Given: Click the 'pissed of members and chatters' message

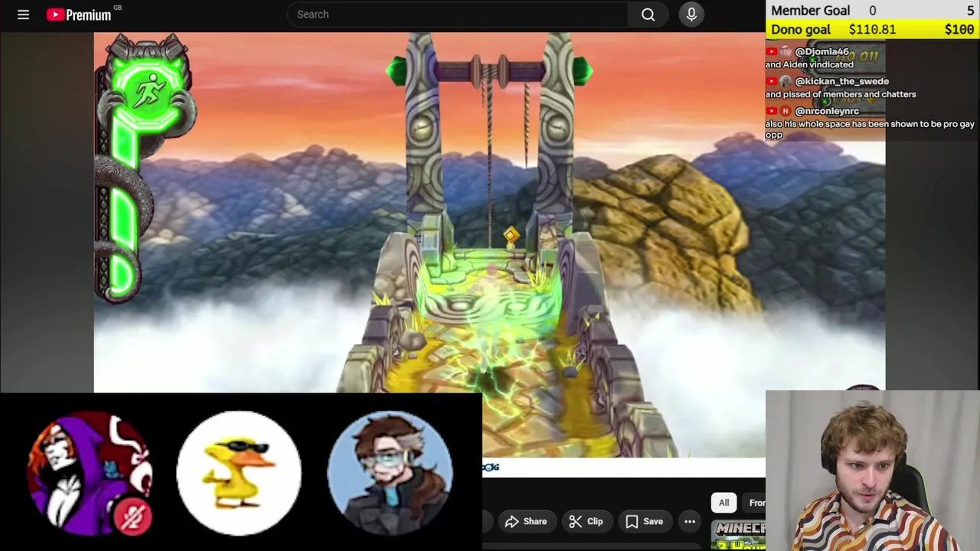Looking at the screenshot, I should pos(841,94).
